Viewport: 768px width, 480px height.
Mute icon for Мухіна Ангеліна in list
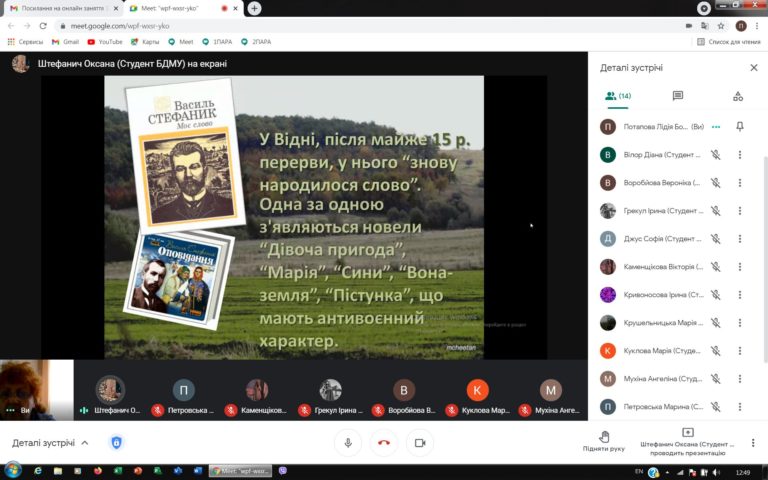(716, 379)
